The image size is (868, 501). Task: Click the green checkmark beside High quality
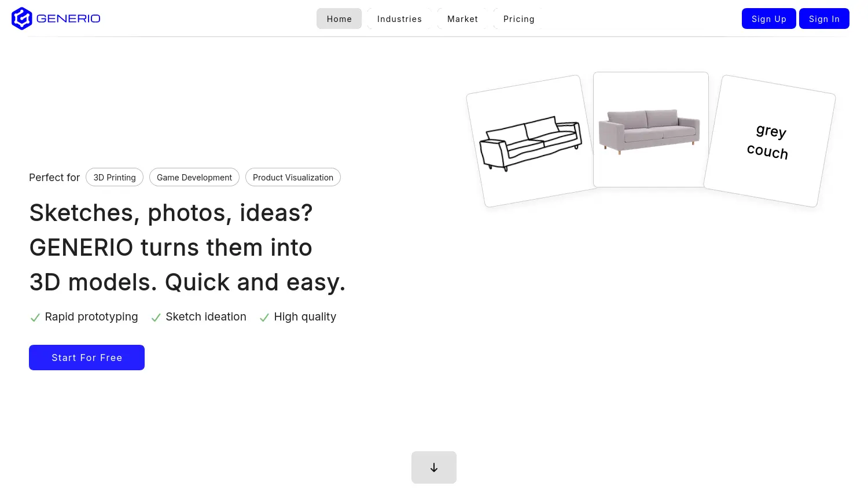(264, 317)
